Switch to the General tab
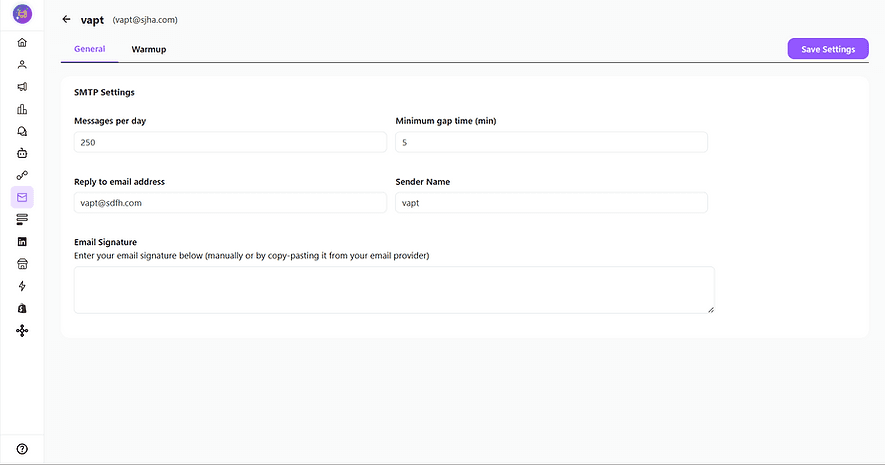 [x=90, y=49]
